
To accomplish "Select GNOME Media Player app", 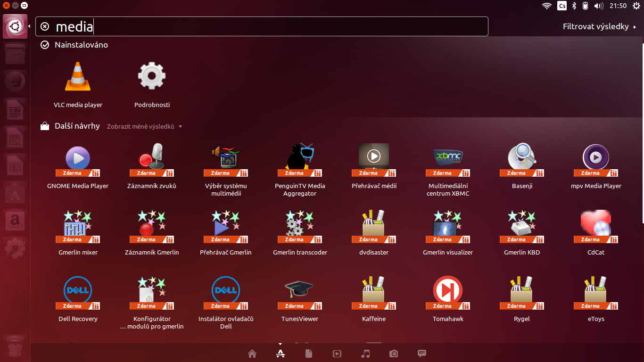I will tap(78, 166).
